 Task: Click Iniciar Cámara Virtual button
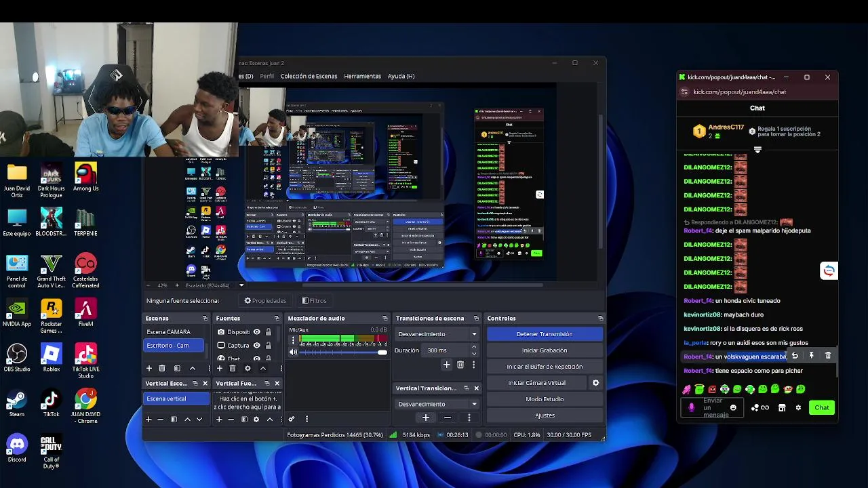pos(536,383)
